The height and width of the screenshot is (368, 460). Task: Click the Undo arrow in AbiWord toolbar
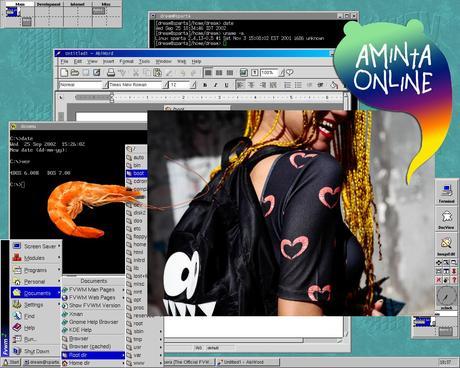pyautogui.click(x=183, y=73)
